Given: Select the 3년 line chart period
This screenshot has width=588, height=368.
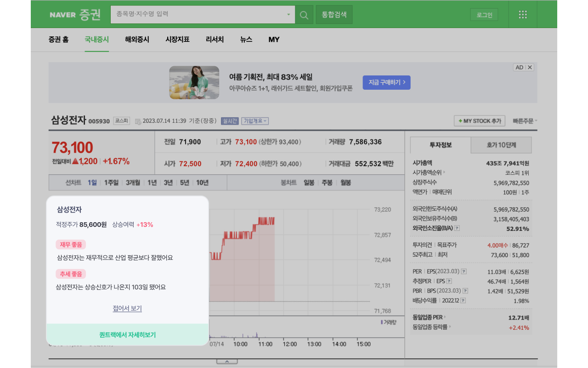Looking at the screenshot, I should click(x=168, y=183).
